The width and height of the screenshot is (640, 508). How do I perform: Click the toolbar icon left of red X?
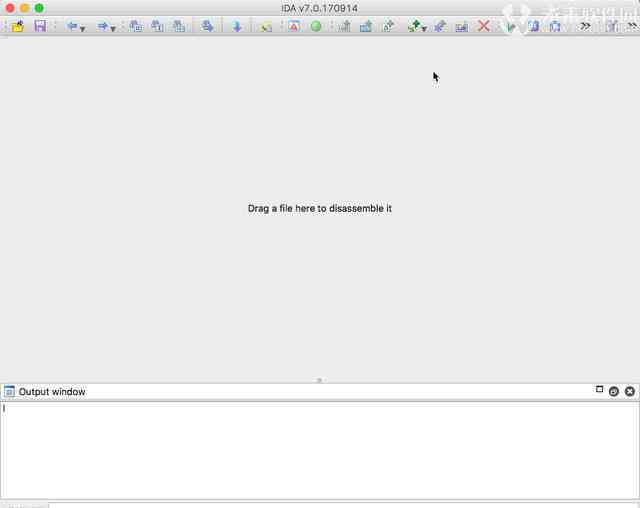pyautogui.click(x=462, y=27)
